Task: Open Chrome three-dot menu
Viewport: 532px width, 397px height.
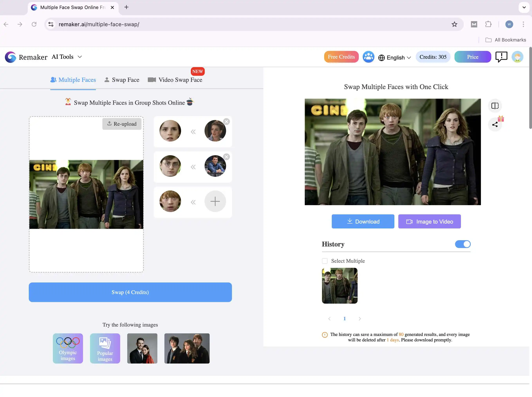Action: (x=523, y=24)
